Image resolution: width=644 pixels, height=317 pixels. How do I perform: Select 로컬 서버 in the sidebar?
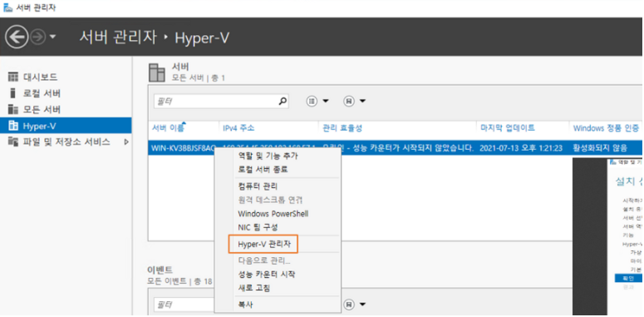(x=42, y=93)
